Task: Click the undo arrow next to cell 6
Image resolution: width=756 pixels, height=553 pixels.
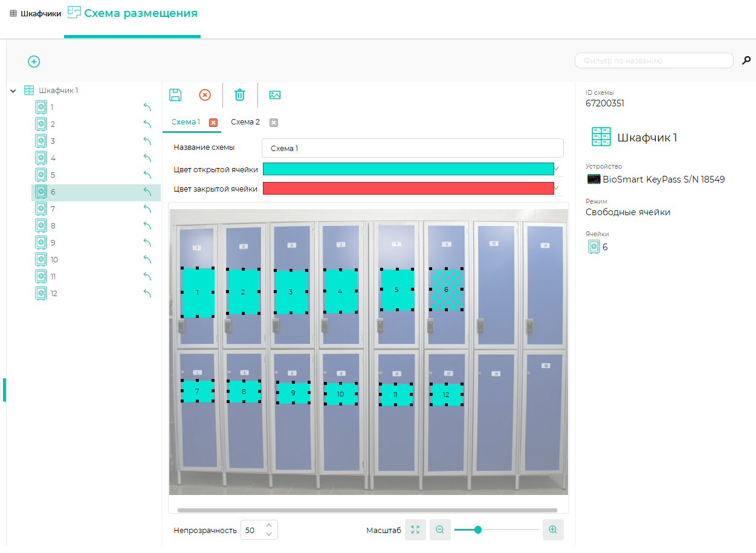Action: [x=147, y=192]
